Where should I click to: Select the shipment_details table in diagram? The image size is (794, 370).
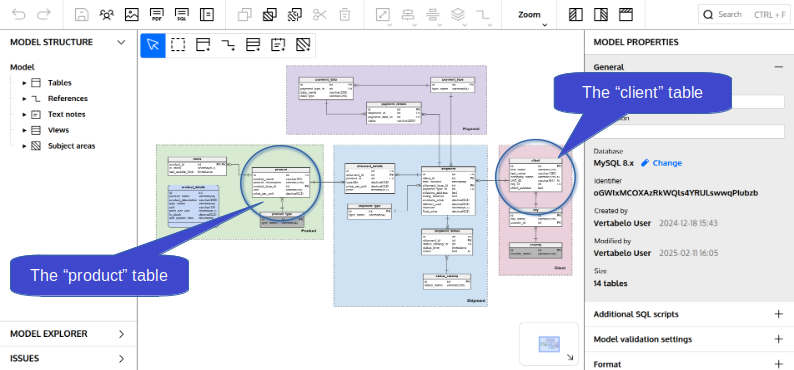pos(369,178)
